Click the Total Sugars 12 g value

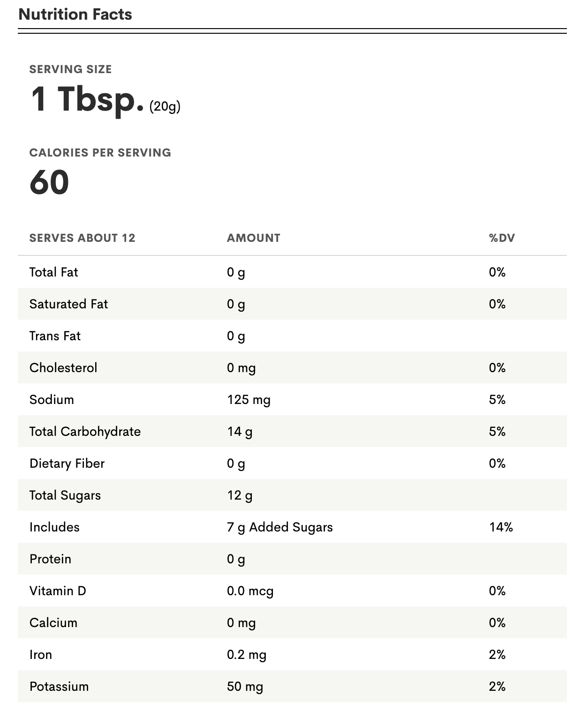coord(240,496)
